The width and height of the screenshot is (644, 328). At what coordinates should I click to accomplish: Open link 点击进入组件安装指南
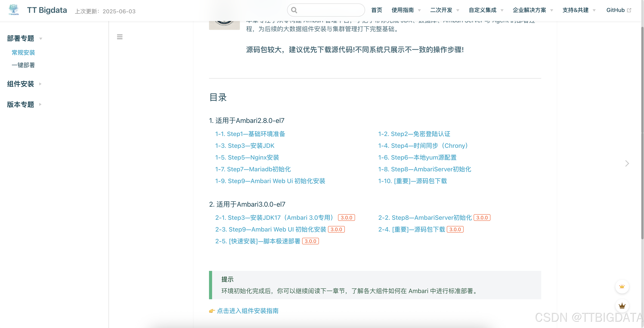[x=247, y=311]
